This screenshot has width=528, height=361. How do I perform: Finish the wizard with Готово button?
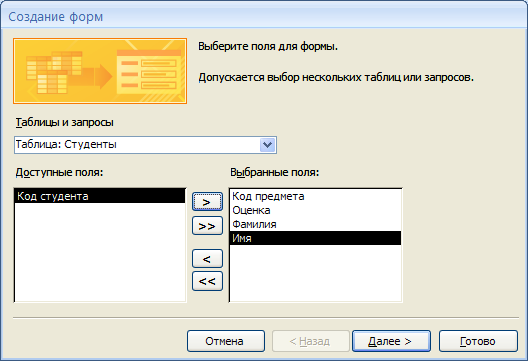click(x=478, y=341)
